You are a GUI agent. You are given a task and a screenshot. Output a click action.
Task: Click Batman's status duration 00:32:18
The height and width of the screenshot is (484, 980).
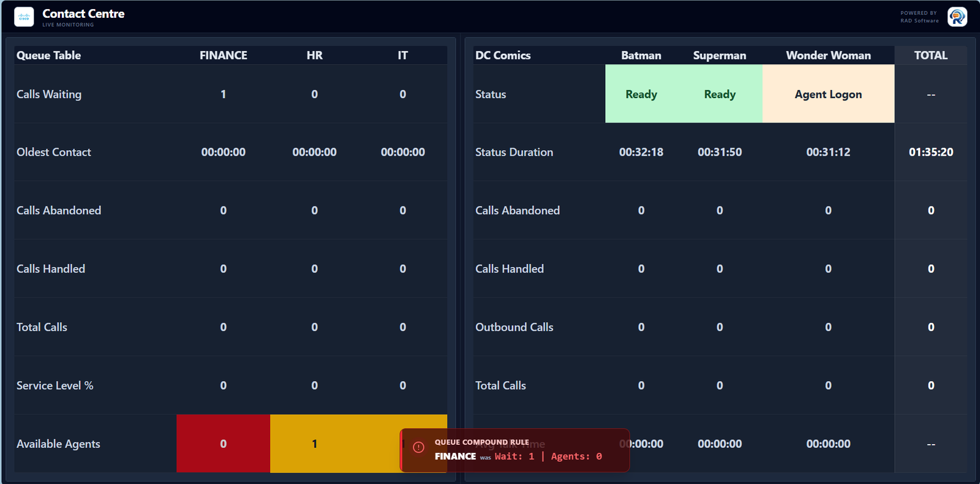point(641,152)
